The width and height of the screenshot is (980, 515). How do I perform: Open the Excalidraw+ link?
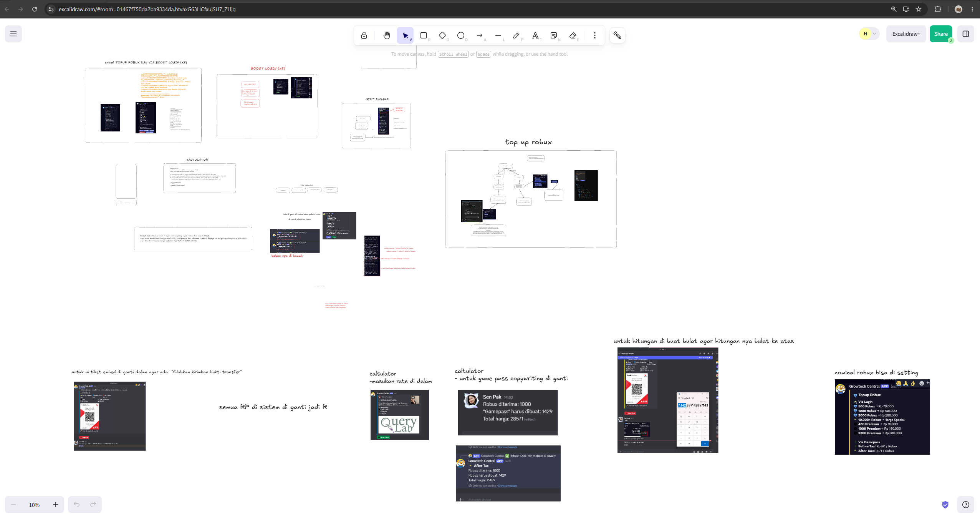pyautogui.click(x=906, y=34)
